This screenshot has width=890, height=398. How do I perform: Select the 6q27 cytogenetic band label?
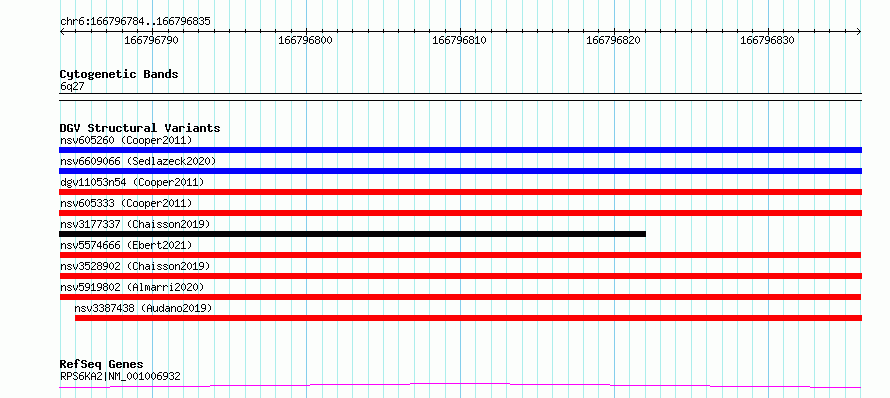click(72, 86)
